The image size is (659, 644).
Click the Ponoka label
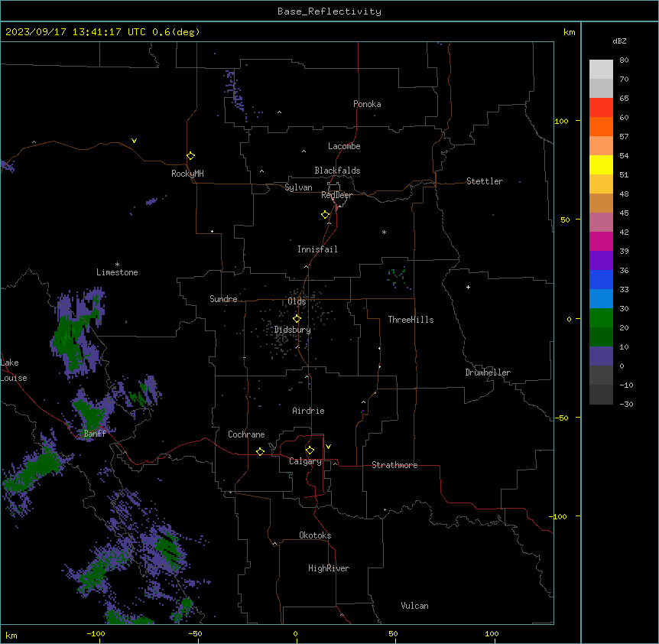367,104
